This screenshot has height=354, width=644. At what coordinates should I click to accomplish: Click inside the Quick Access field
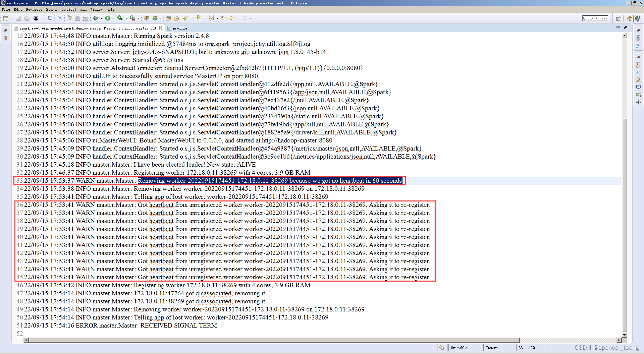coord(595,18)
